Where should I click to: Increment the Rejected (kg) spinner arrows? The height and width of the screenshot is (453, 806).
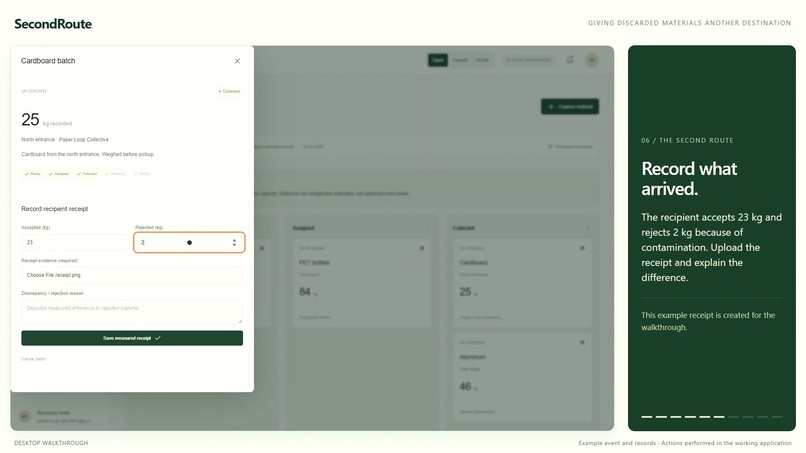click(234, 240)
